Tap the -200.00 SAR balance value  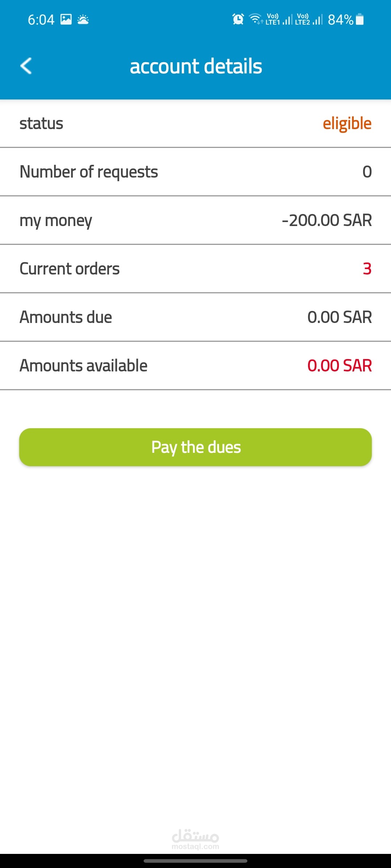(x=327, y=220)
